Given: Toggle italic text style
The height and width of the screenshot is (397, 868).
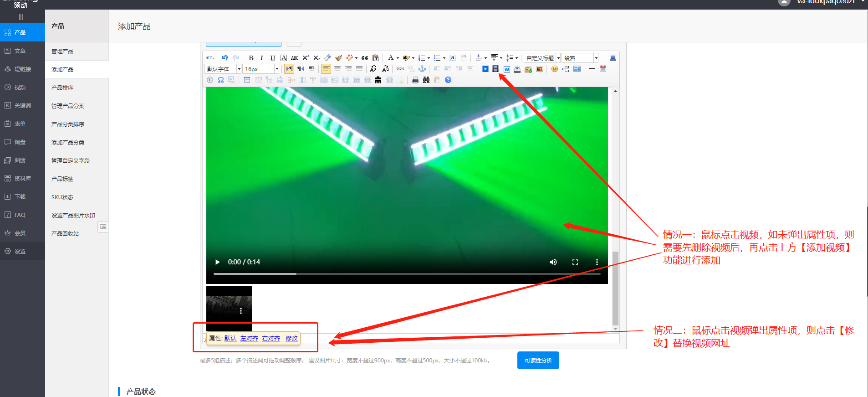Looking at the screenshot, I should click(261, 58).
